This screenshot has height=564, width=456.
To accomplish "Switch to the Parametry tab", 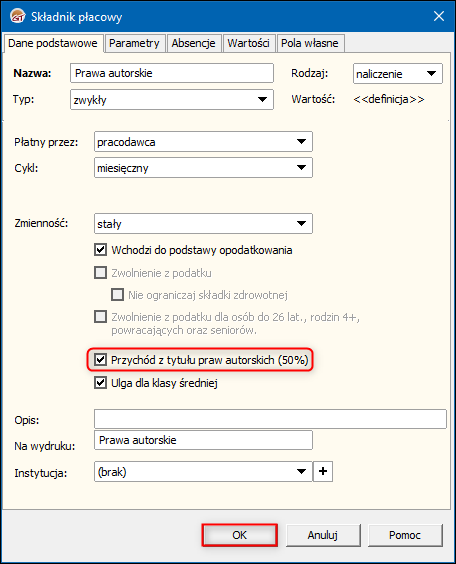I will pyautogui.click(x=134, y=43).
